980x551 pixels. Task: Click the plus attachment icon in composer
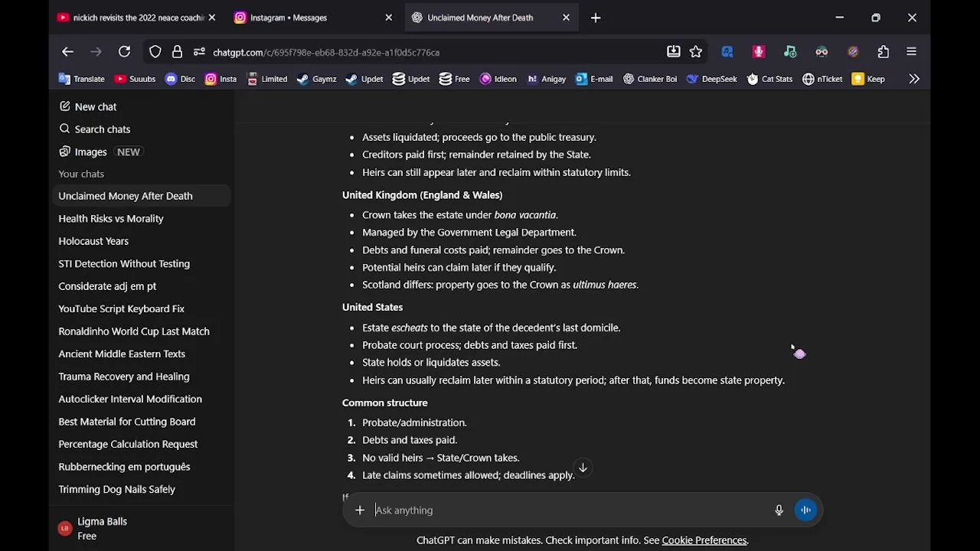point(360,510)
